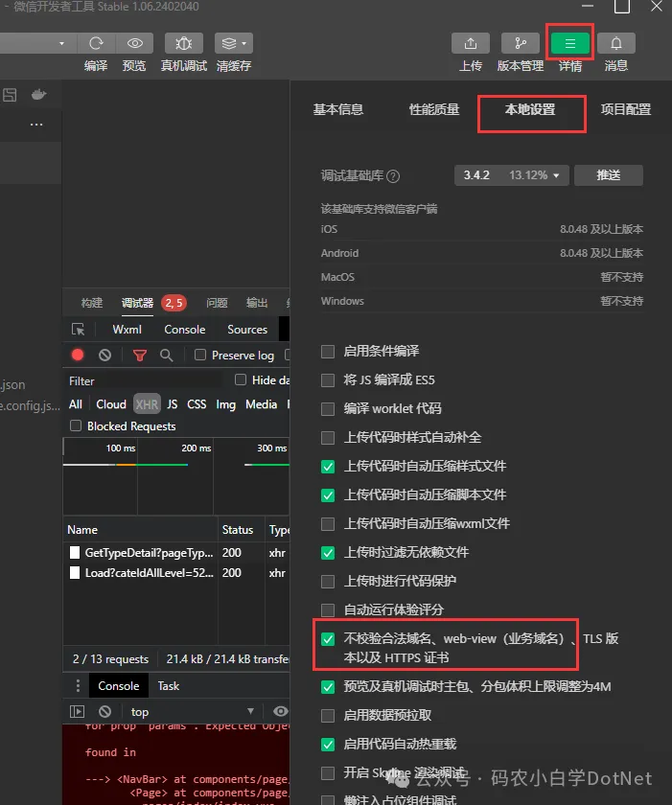The width and height of the screenshot is (672, 805).
Task: Click the help icon beside 调试基础库
Action: click(393, 176)
